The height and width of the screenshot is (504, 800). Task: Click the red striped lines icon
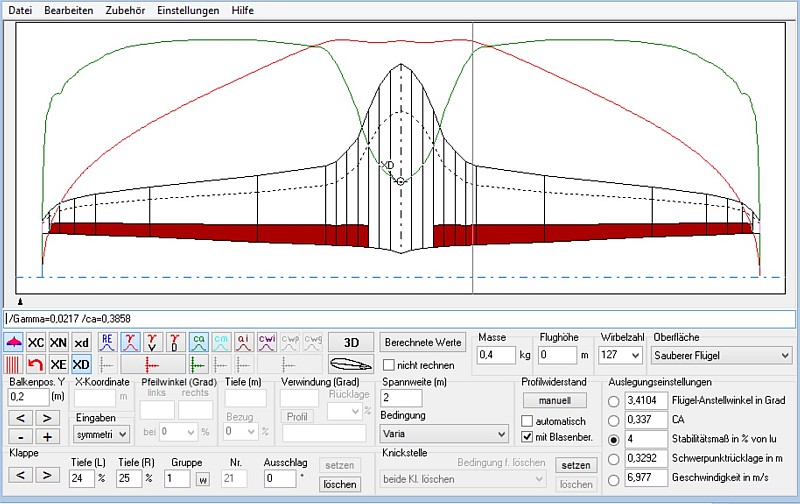coord(14,364)
